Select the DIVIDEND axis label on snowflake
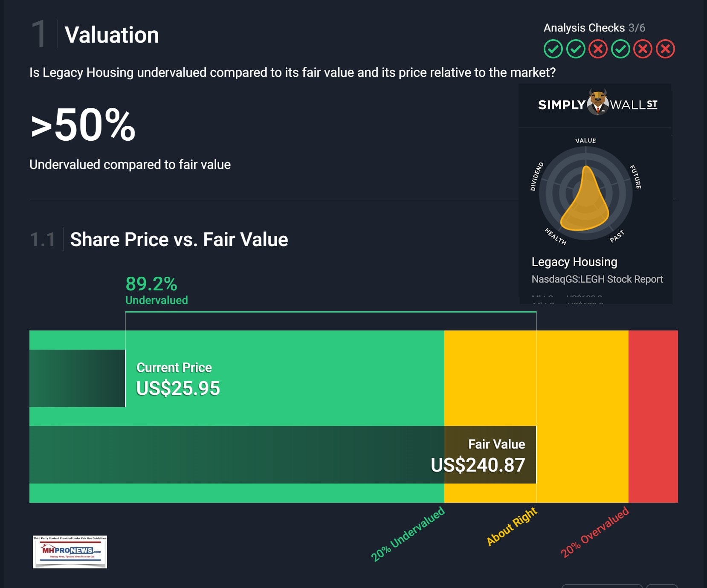The height and width of the screenshot is (588, 707). (536, 176)
